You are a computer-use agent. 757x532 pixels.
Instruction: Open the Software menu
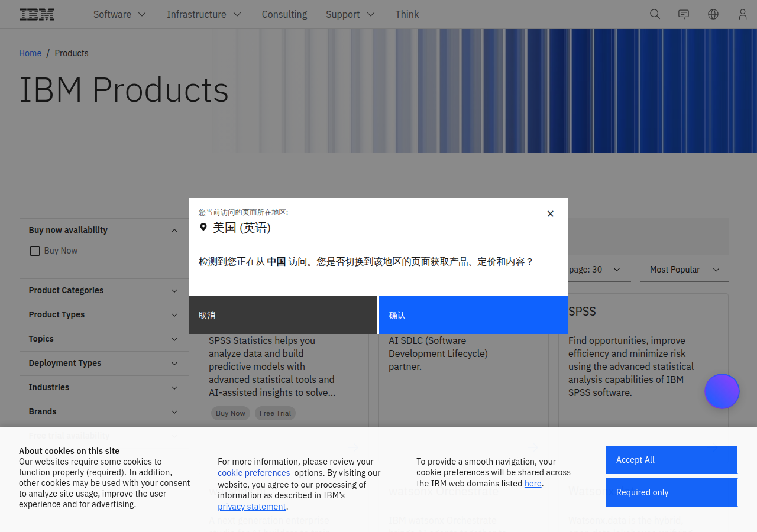point(119,14)
